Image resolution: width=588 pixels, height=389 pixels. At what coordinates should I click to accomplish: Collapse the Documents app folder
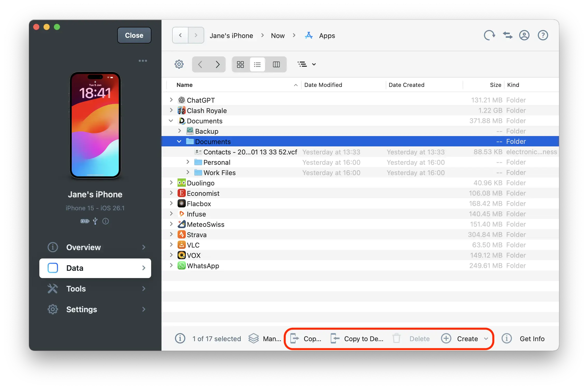pos(171,121)
